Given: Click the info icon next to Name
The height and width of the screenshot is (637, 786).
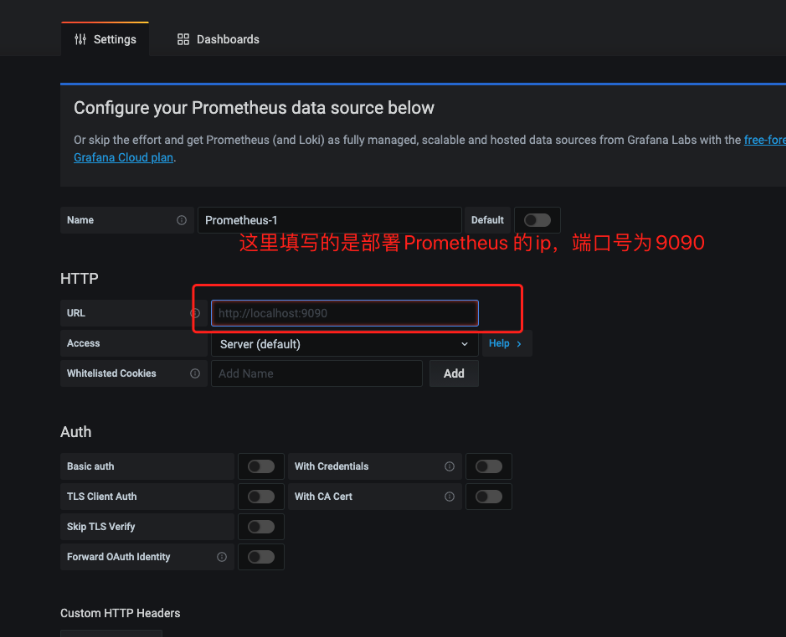Looking at the screenshot, I should point(181,220).
